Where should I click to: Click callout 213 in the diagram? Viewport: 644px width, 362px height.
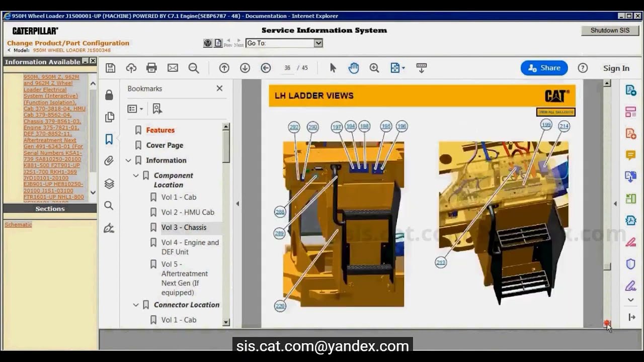pyautogui.click(x=441, y=262)
